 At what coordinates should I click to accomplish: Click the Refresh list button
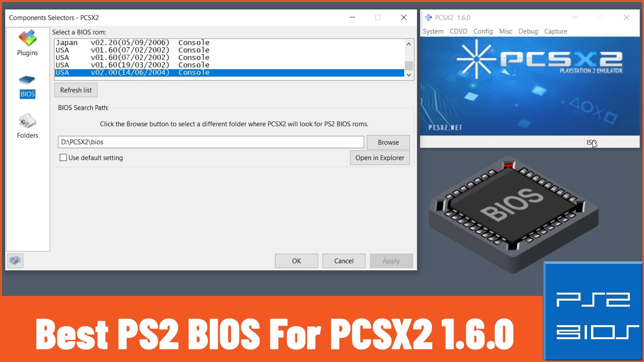pyautogui.click(x=76, y=90)
